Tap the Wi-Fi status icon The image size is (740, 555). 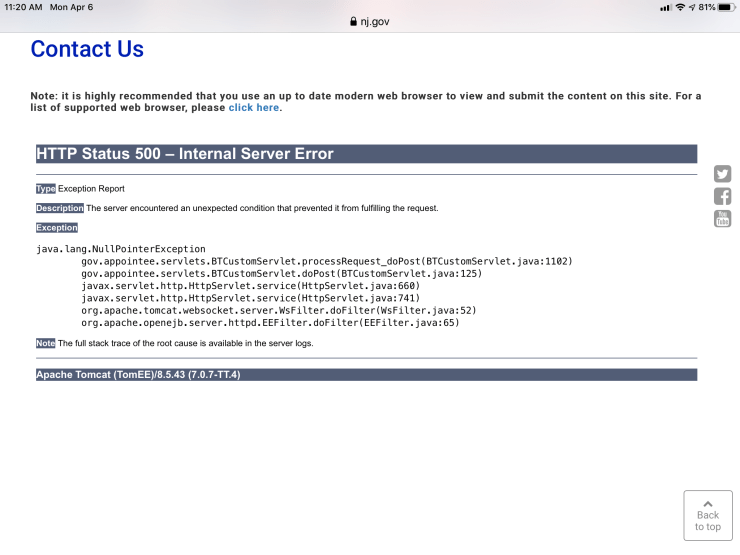pyautogui.click(x=680, y=7)
